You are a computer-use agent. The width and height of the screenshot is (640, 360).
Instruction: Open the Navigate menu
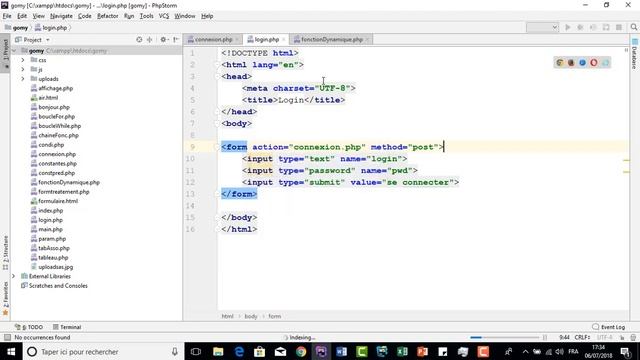(61, 16)
